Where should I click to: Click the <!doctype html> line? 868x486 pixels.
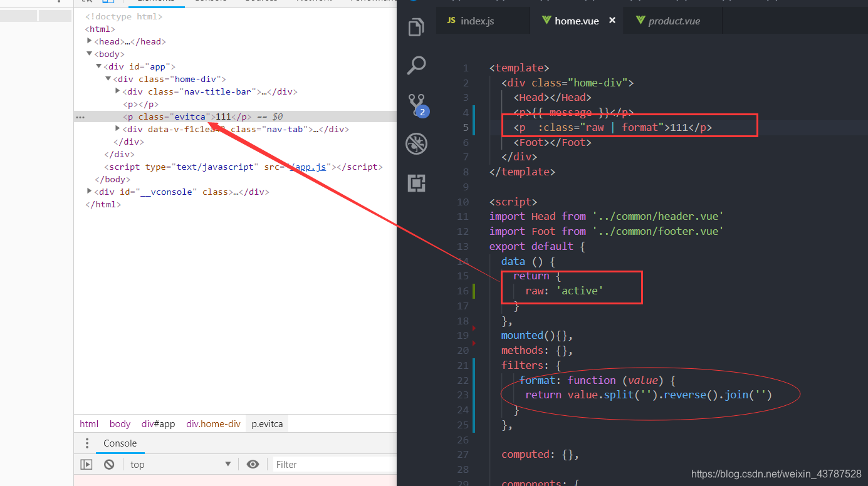click(x=124, y=16)
